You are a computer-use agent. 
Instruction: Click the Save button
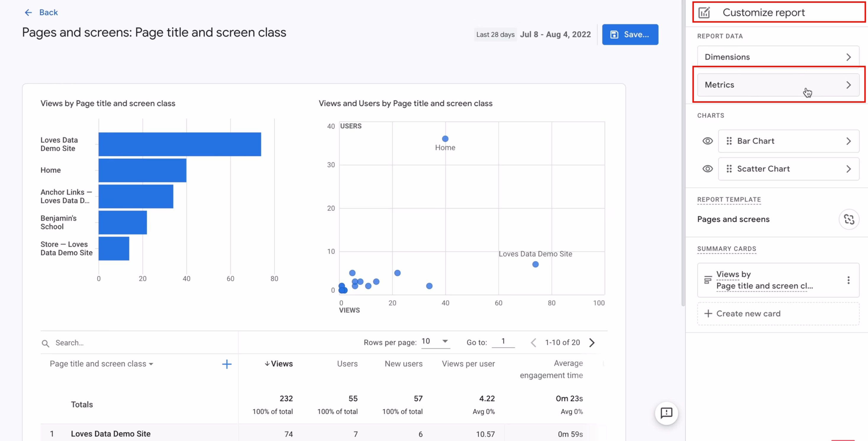(630, 34)
